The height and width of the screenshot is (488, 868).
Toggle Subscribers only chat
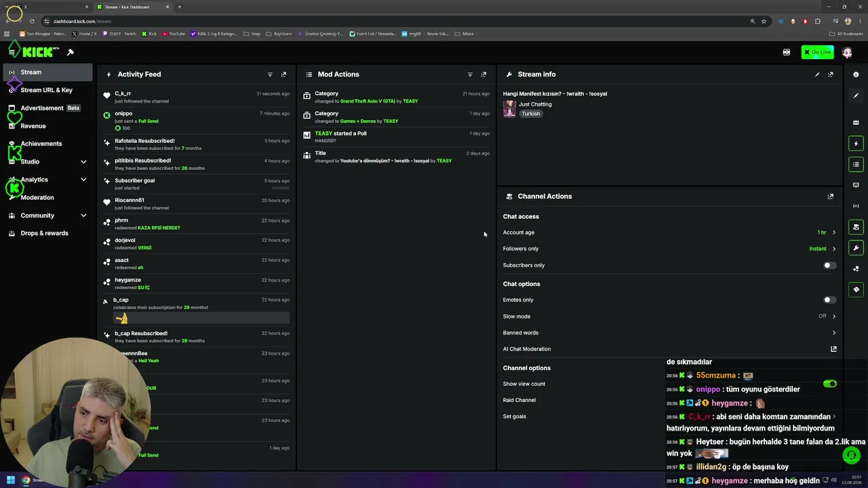point(829,265)
